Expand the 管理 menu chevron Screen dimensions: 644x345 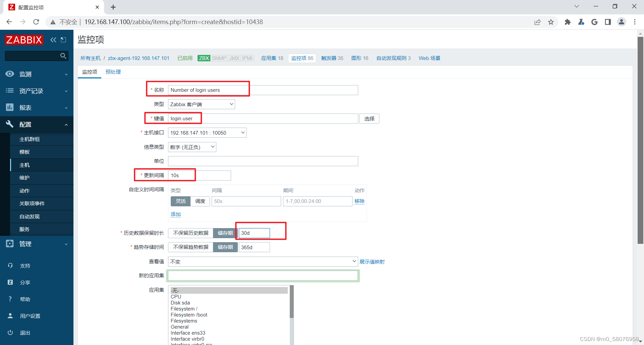click(x=66, y=244)
